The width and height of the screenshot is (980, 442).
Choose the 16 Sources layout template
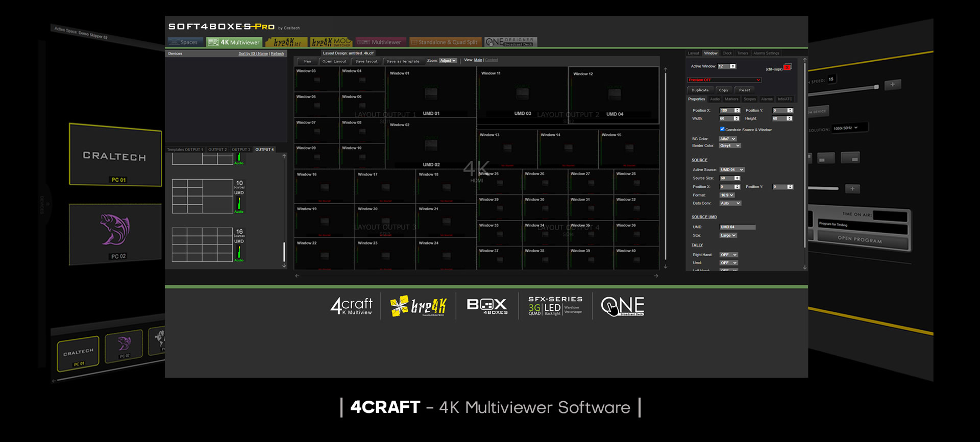pyautogui.click(x=203, y=244)
